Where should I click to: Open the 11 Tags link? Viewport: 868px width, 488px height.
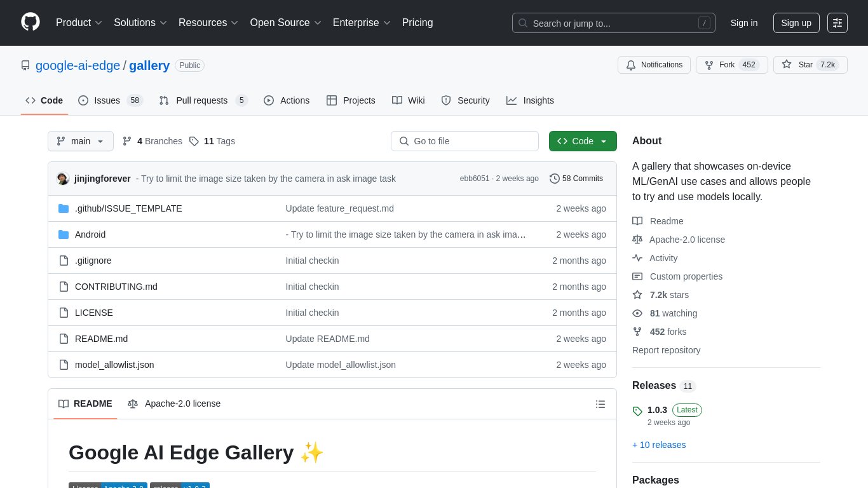click(212, 141)
